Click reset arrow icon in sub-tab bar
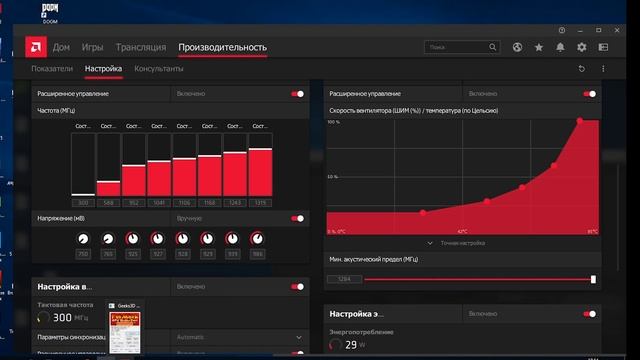Viewport: 640px width, 360px height. click(582, 69)
